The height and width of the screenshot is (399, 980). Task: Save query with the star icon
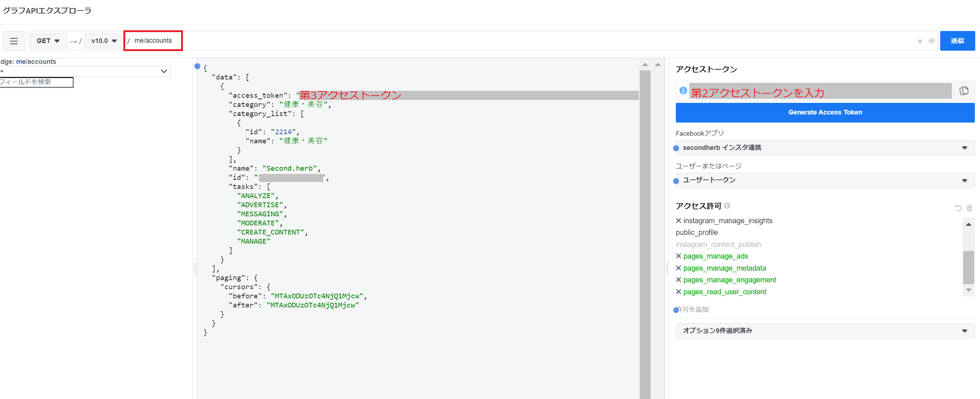click(x=931, y=41)
